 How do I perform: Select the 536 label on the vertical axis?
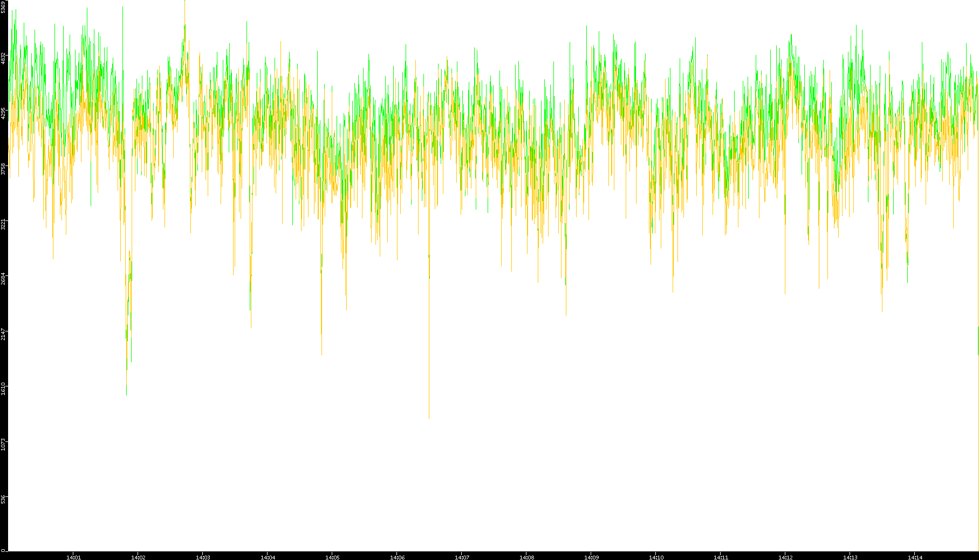click(3, 499)
